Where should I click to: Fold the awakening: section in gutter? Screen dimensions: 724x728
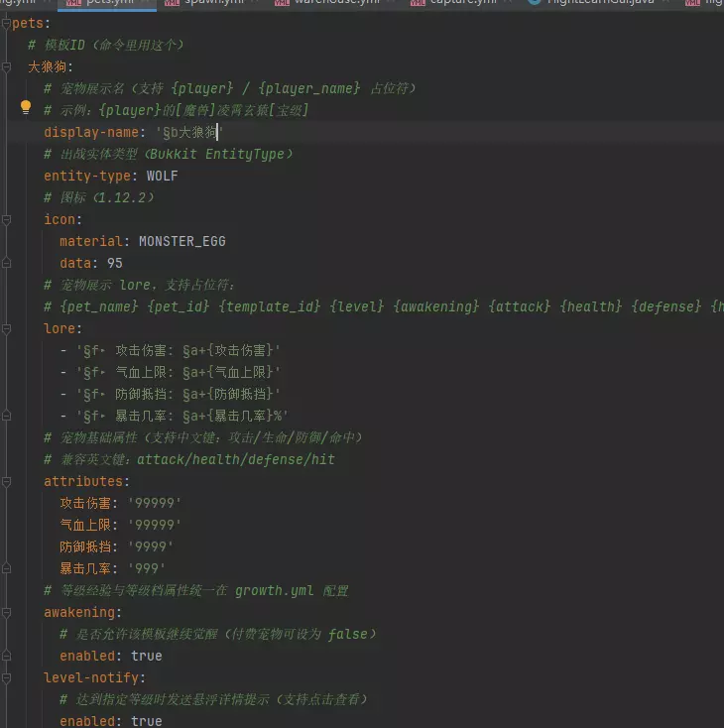pos(7,613)
